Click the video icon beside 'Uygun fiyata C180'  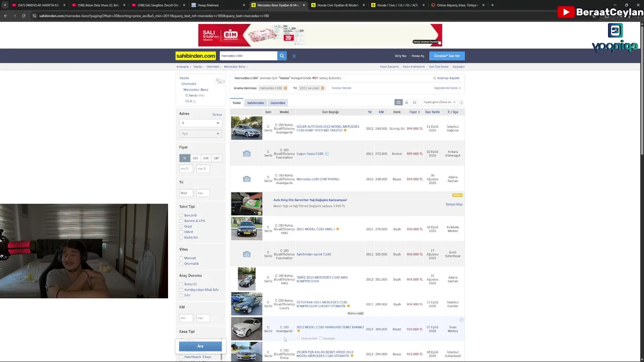click(x=327, y=154)
